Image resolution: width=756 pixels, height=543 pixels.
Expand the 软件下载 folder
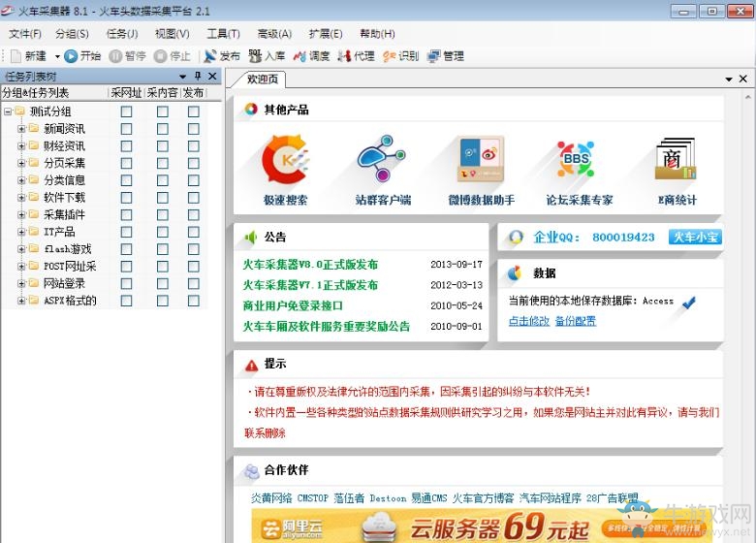click(x=21, y=198)
